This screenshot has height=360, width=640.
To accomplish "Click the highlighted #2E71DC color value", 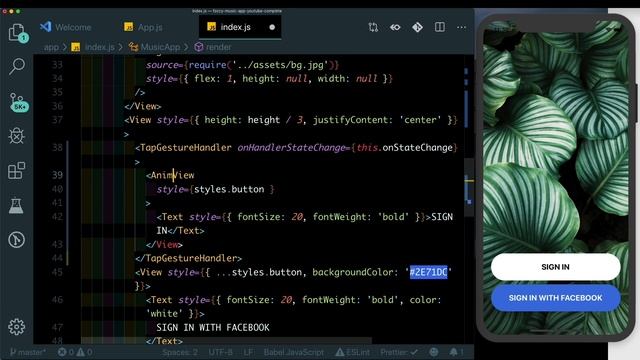I will [x=429, y=272].
